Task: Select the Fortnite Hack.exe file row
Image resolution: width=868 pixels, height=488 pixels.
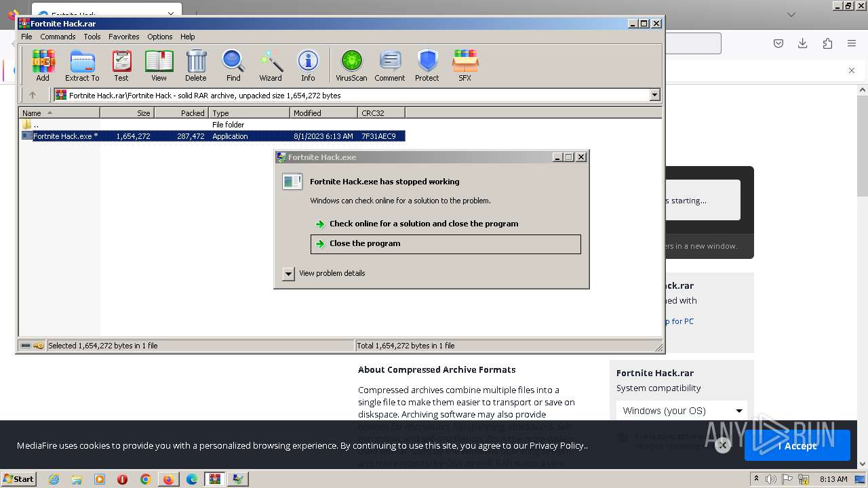Action: [212, 136]
